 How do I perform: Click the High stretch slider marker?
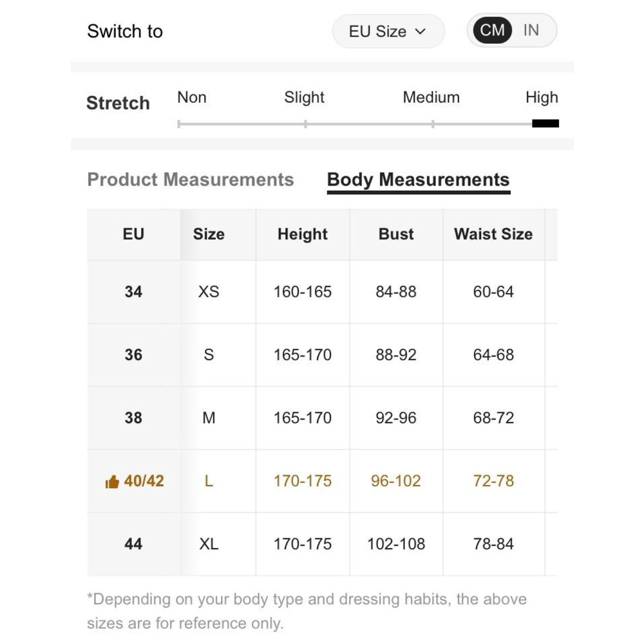(545, 124)
